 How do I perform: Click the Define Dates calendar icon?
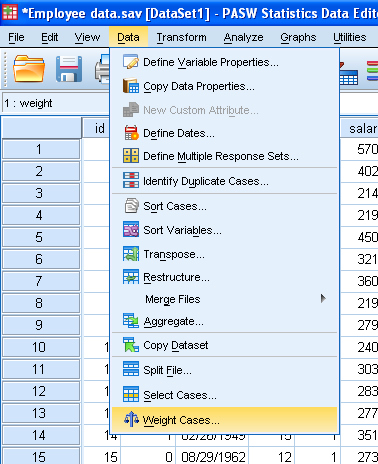[131, 133]
